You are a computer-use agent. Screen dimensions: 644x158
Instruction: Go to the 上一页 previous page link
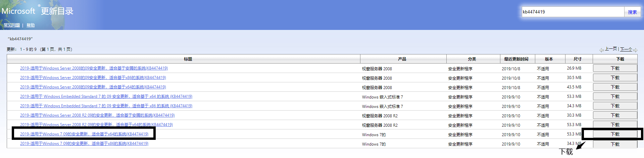click(611, 49)
